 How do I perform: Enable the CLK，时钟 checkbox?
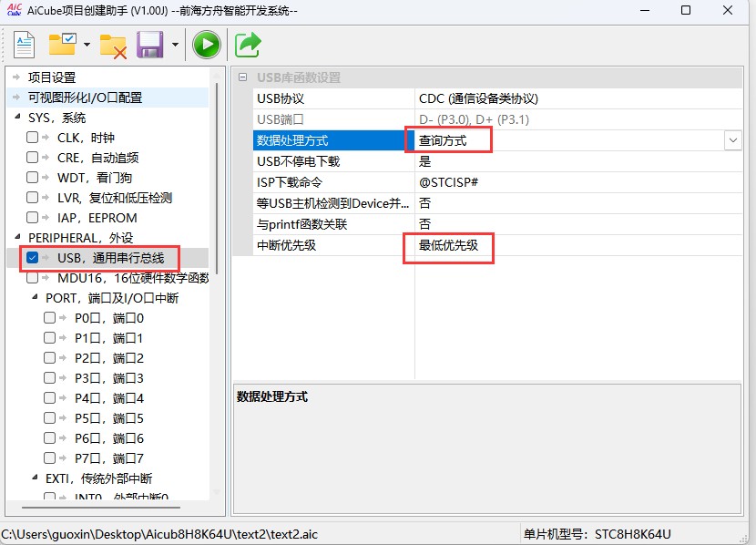click(x=32, y=138)
